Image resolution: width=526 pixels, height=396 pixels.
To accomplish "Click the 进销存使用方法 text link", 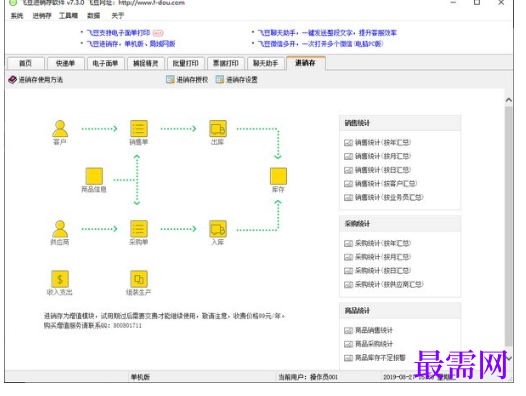I will pyautogui.click(x=41, y=80).
